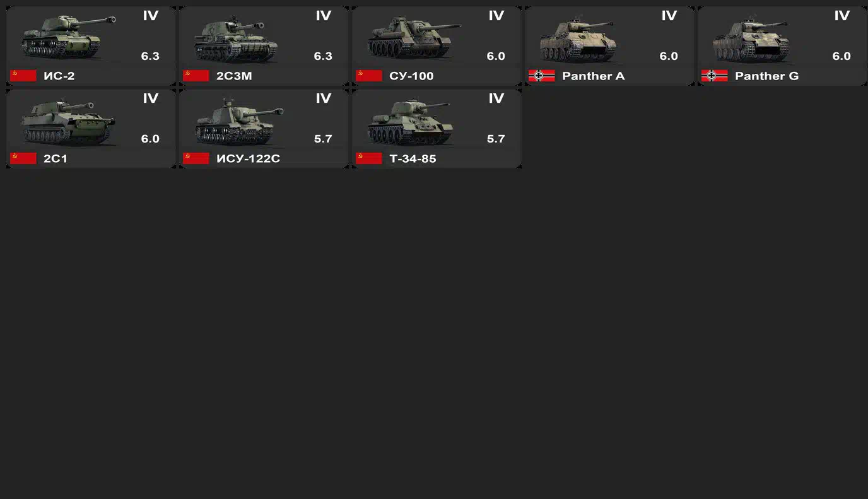868x499 pixels.
Task: Click the 6.0 rating on СУ-100 card
Action: 496,56
